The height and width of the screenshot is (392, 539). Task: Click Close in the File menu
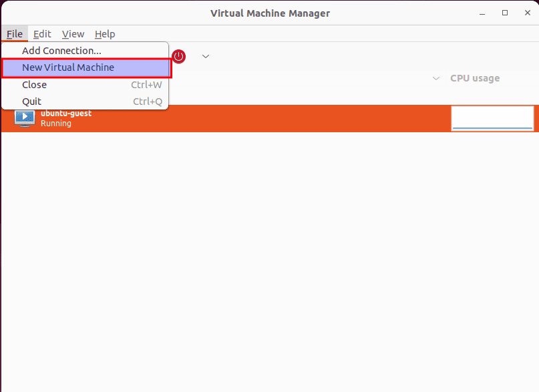pos(34,85)
